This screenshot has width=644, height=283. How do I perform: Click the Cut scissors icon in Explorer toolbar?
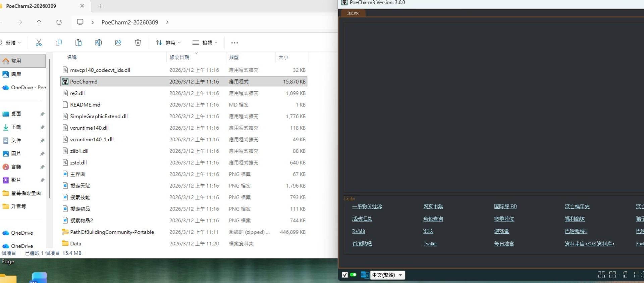coord(39,43)
